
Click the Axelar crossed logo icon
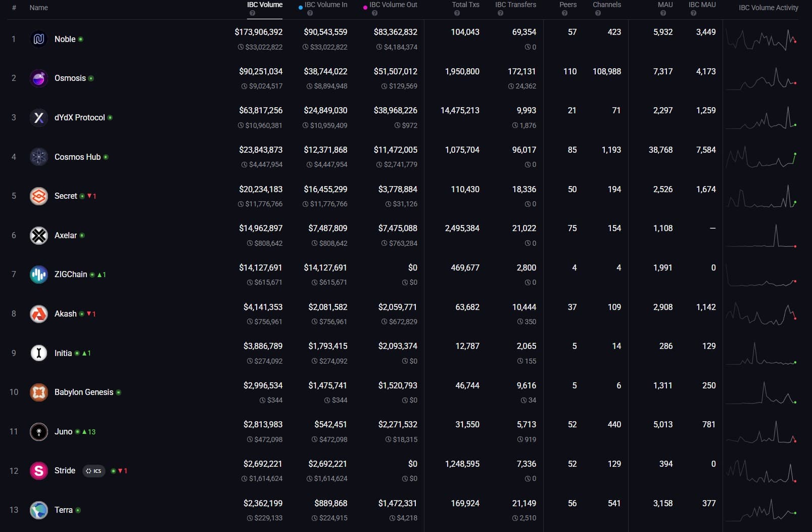pyautogui.click(x=39, y=235)
